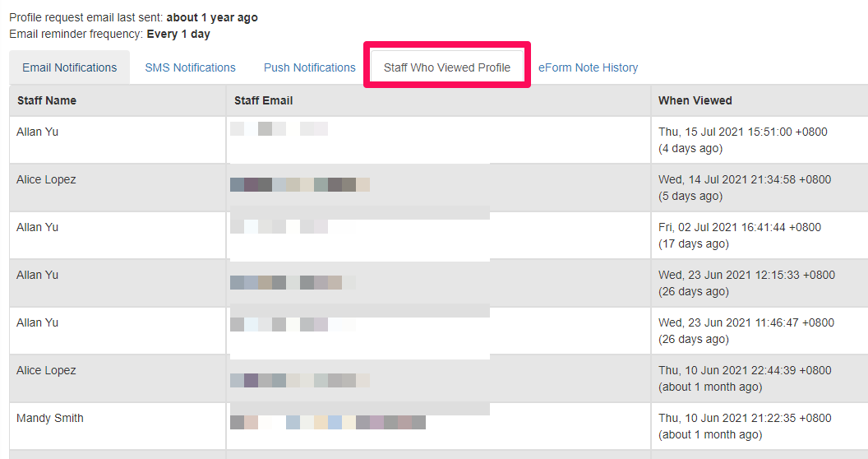The width and height of the screenshot is (868, 459).
Task: Click the blurred email in Mandy Smith's row
Action: pyautogui.click(x=327, y=422)
